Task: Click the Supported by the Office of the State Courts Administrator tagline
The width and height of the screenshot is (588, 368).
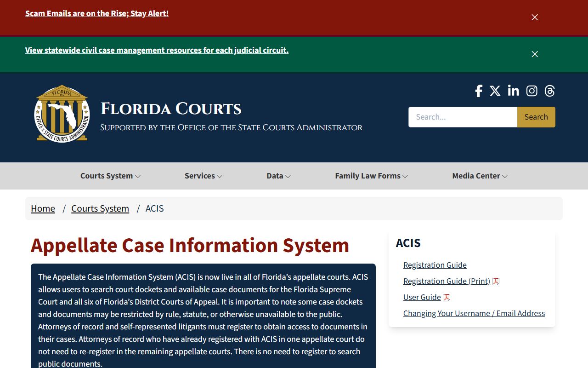Action: tap(232, 127)
